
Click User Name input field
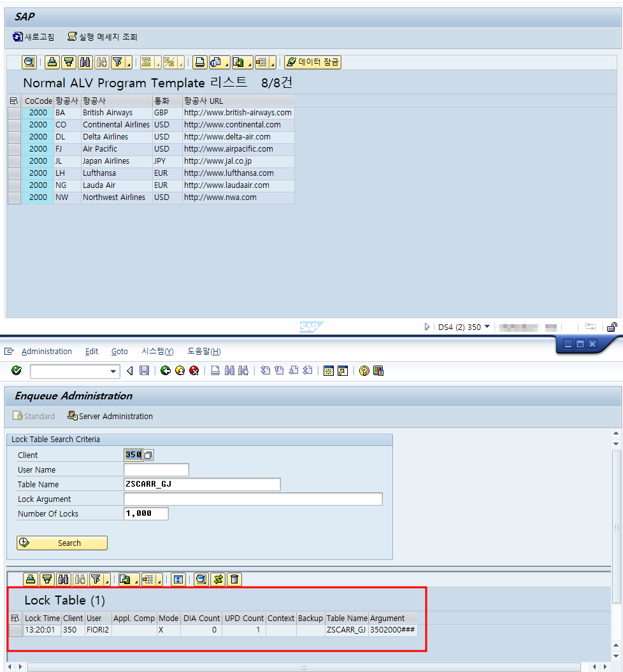coord(157,469)
